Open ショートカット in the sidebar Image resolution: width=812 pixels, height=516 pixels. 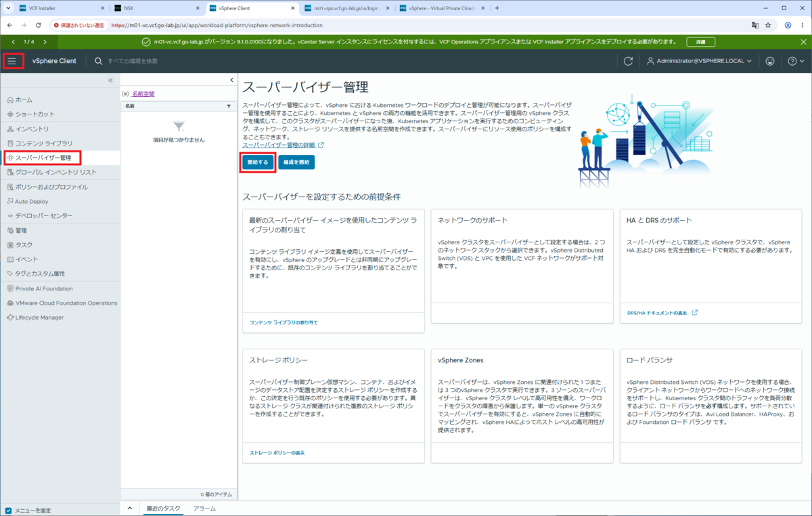point(34,114)
